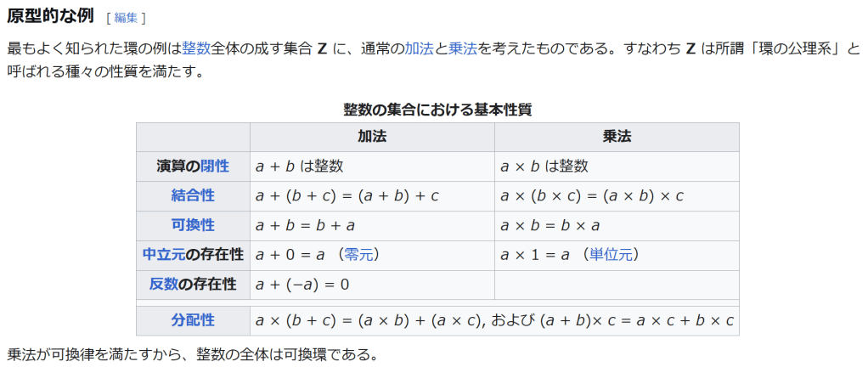The width and height of the screenshot is (868, 367).
Task: Click the 原型的な例 section heading
Action: 50,16
